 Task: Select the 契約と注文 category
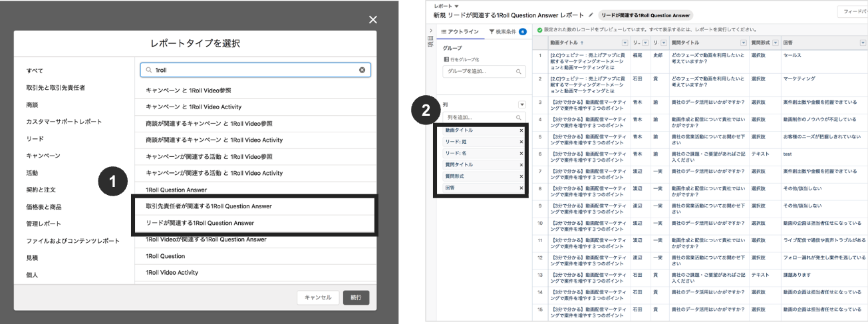pos(41,190)
